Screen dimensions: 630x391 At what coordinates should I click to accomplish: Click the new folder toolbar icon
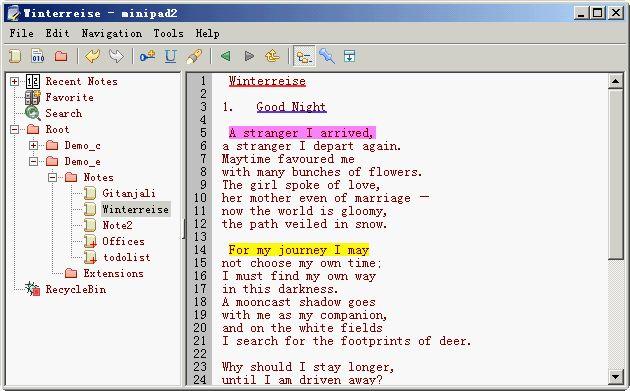[x=61, y=56]
